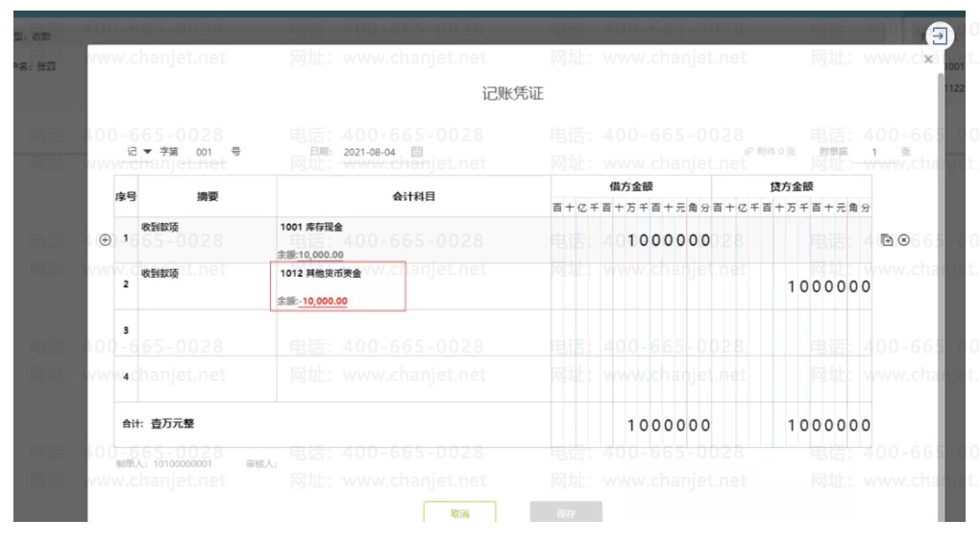Click the 保存 save button
This screenshot has height=544, width=980.
566,512
